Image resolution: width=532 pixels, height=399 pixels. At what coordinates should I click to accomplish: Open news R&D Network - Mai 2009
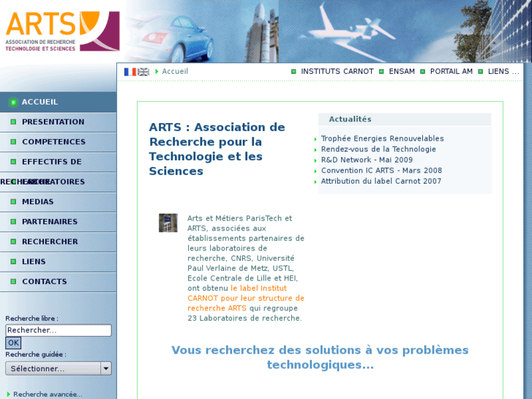pyautogui.click(x=367, y=160)
